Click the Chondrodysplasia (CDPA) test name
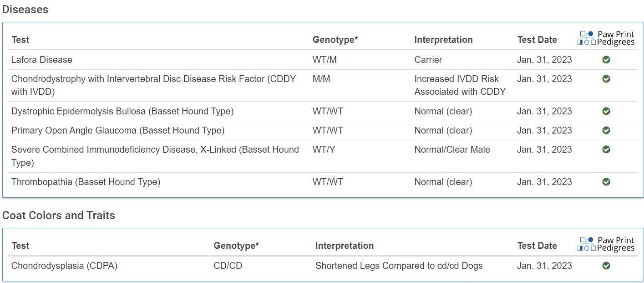The image size is (644, 283). tap(64, 266)
